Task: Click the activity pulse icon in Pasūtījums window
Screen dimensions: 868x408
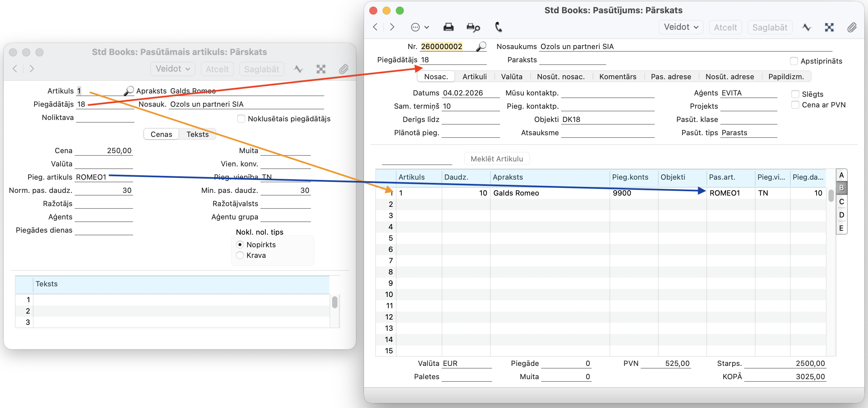Action: coord(806,27)
